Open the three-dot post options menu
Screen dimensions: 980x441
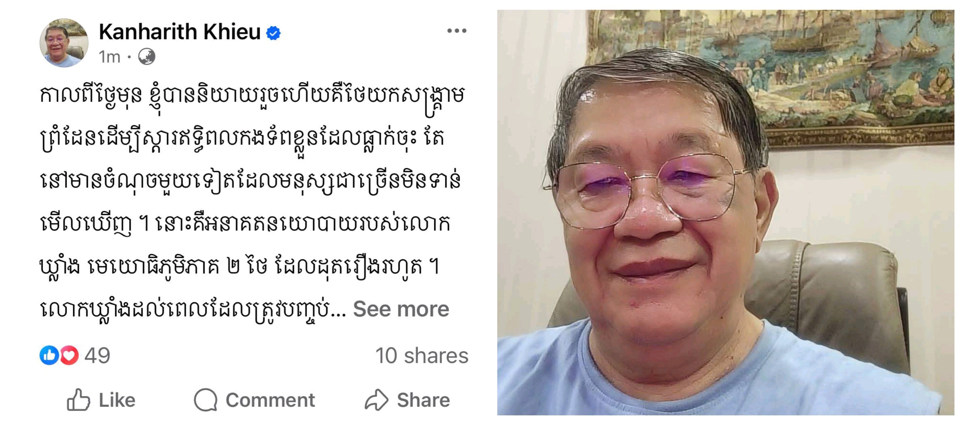click(x=457, y=31)
